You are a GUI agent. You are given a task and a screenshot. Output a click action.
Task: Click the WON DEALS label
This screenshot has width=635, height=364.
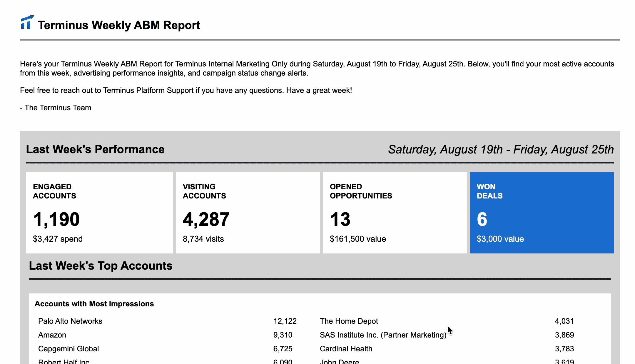489,191
